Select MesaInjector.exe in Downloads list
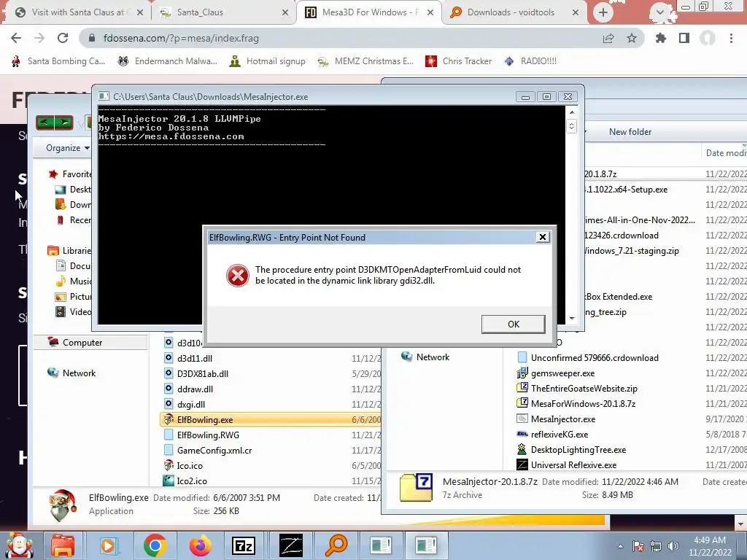Screen dimensions: 747x560 pos(563,419)
